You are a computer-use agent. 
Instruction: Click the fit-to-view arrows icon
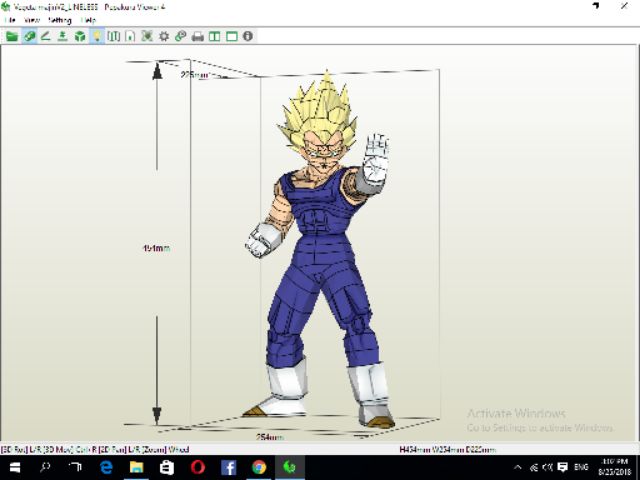(147, 36)
